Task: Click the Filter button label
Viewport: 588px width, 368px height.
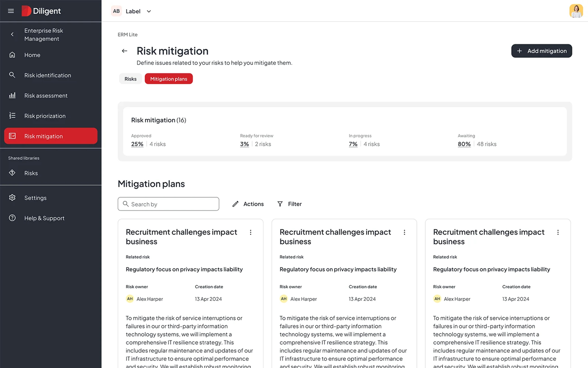Action: point(295,204)
